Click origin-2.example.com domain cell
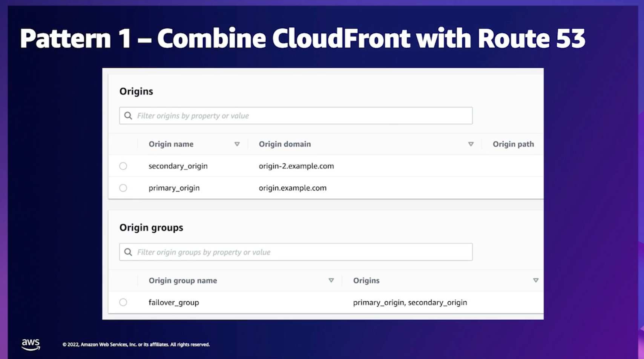This screenshot has width=644, height=359. [296, 166]
